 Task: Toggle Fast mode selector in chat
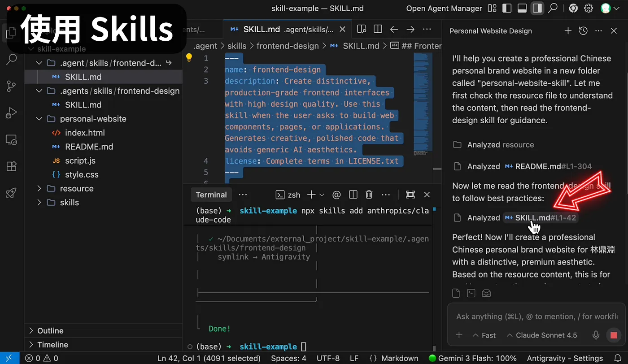[x=484, y=335]
